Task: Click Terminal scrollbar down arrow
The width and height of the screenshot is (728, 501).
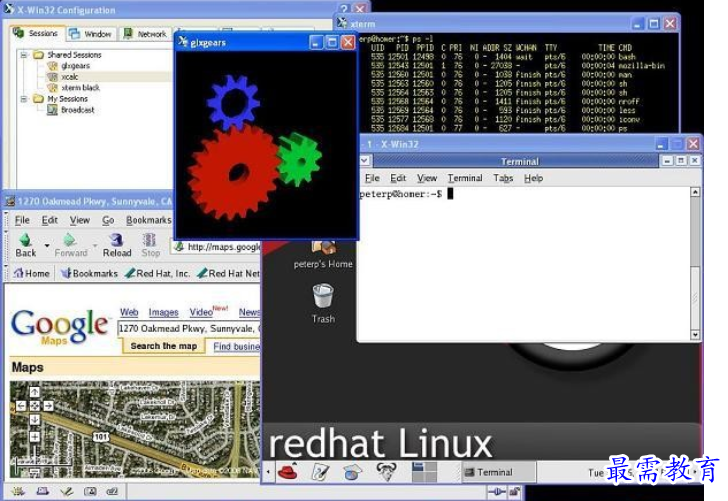Action: (695, 334)
